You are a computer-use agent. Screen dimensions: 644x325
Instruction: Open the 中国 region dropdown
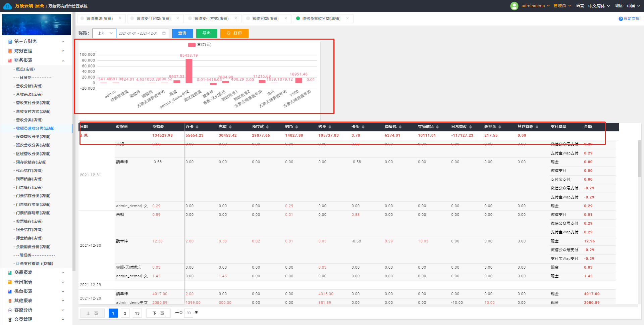tap(634, 6)
